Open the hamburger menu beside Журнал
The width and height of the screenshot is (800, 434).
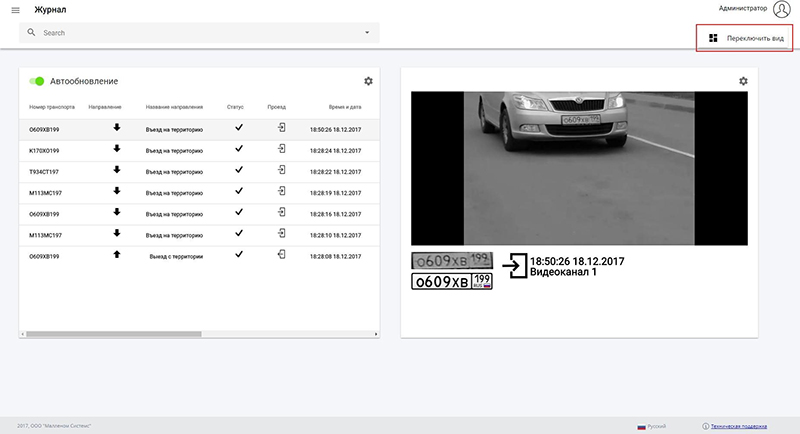coord(15,10)
